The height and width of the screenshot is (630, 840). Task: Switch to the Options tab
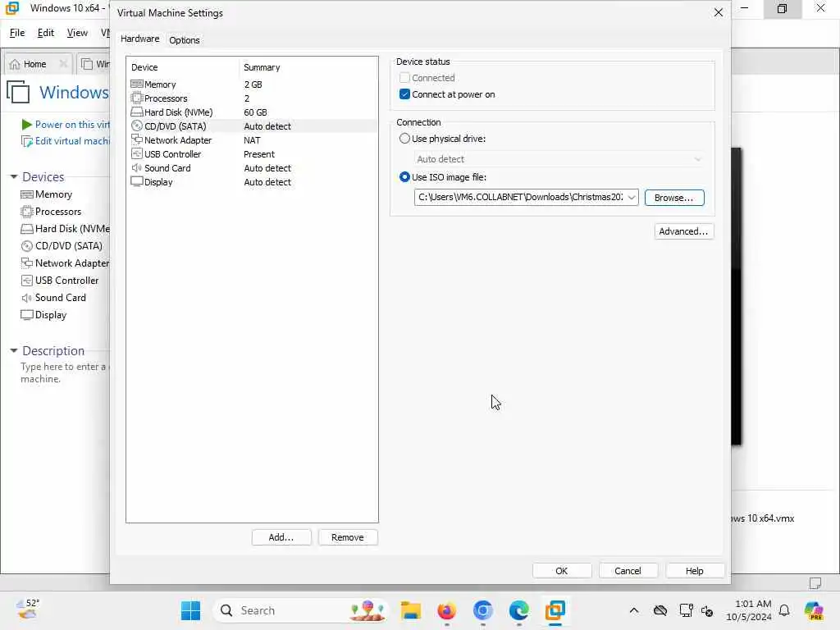[x=185, y=40]
